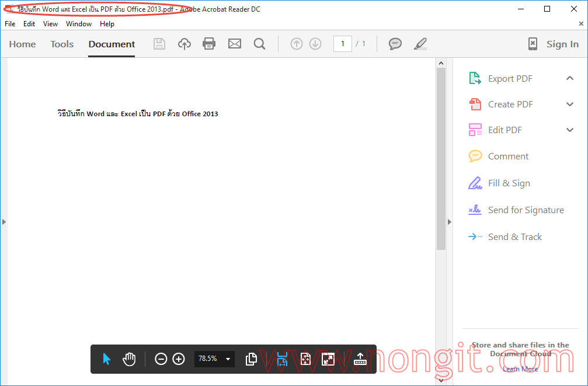Open the Fill & Sign tool
Viewport: 588px width, 386px height.
(x=509, y=183)
